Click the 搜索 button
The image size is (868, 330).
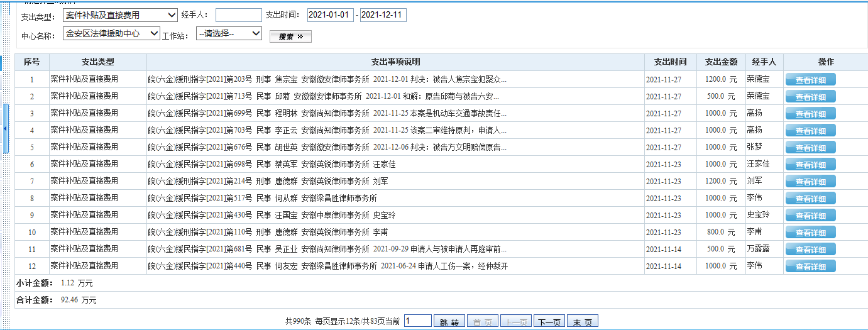tap(290, 36)
